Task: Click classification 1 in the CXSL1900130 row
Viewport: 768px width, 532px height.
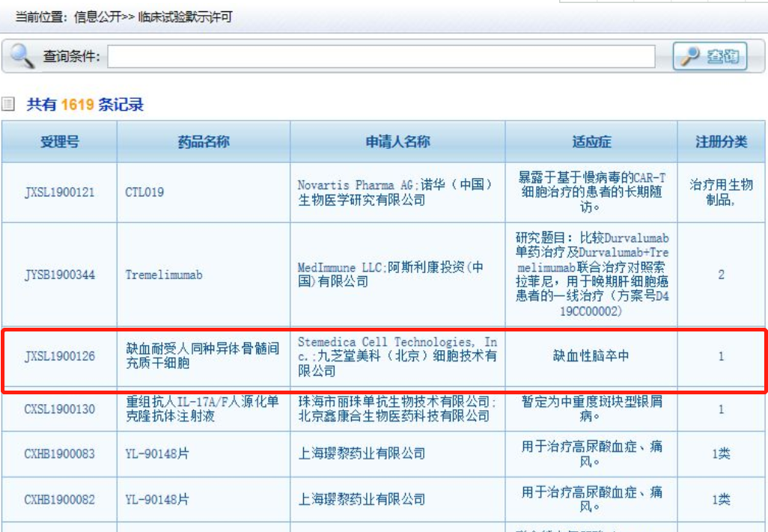Action: 721,409
